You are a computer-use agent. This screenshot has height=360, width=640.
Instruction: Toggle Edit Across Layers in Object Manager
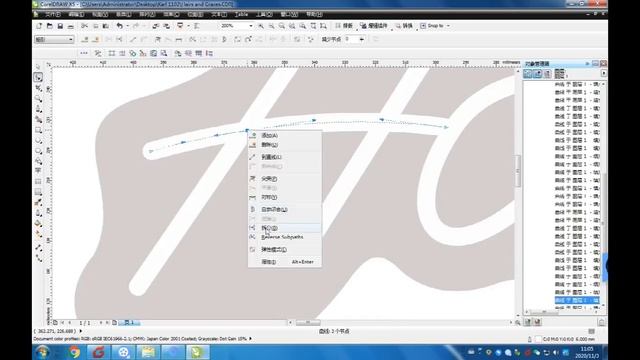click(x=538, y=73)
